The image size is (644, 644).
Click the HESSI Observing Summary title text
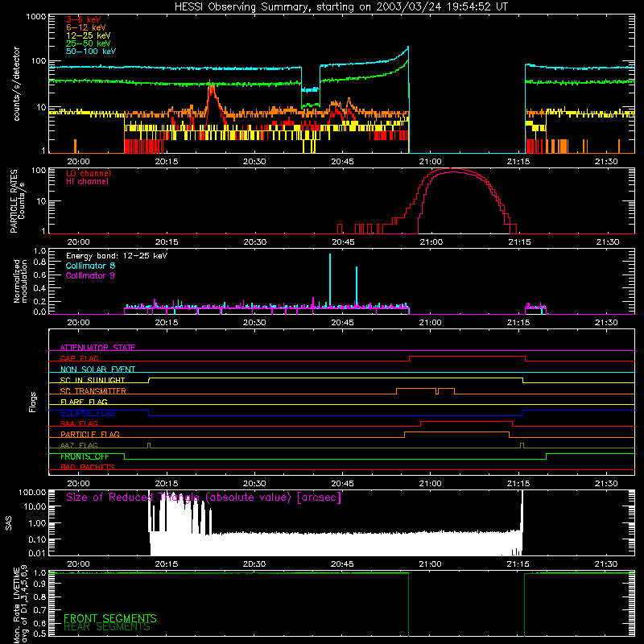[341, 7]
